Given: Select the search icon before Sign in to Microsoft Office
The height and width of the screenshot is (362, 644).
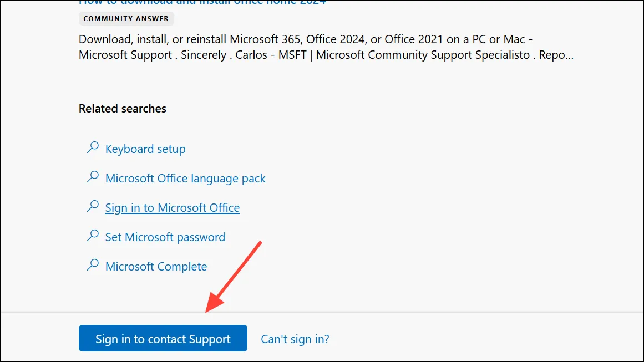Looking at the screenshot, I should click(x=93, y=206).
